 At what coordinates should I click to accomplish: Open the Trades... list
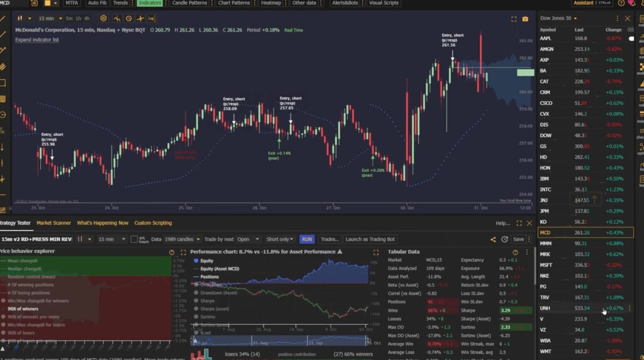pos(330,239)
